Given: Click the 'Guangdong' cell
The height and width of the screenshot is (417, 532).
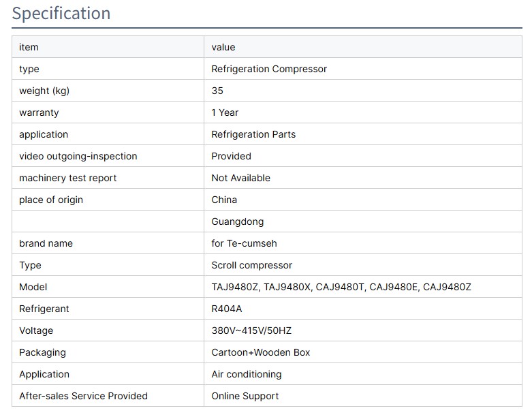Looking at the screenshot, I should 237,221.
